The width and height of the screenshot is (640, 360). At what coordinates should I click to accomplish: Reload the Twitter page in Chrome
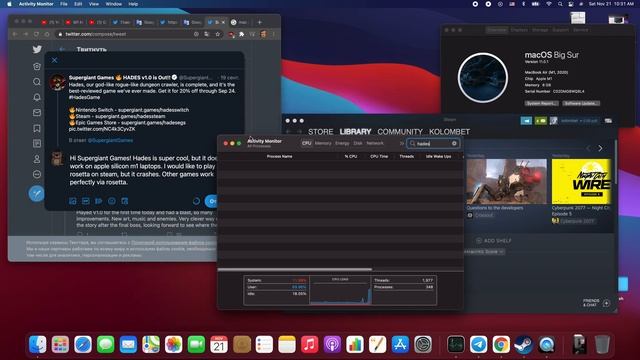[36, 34]
